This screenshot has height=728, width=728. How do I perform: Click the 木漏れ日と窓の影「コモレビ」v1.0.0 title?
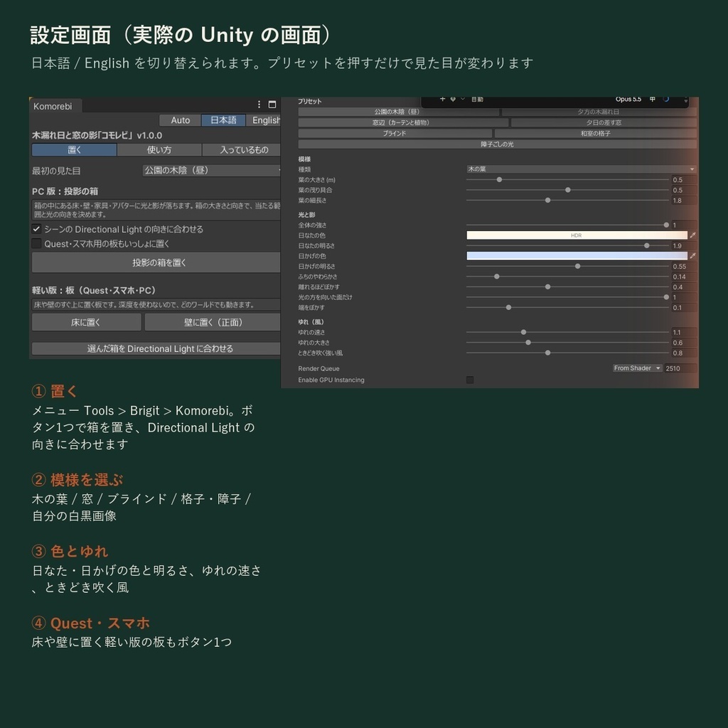point(97,136)
